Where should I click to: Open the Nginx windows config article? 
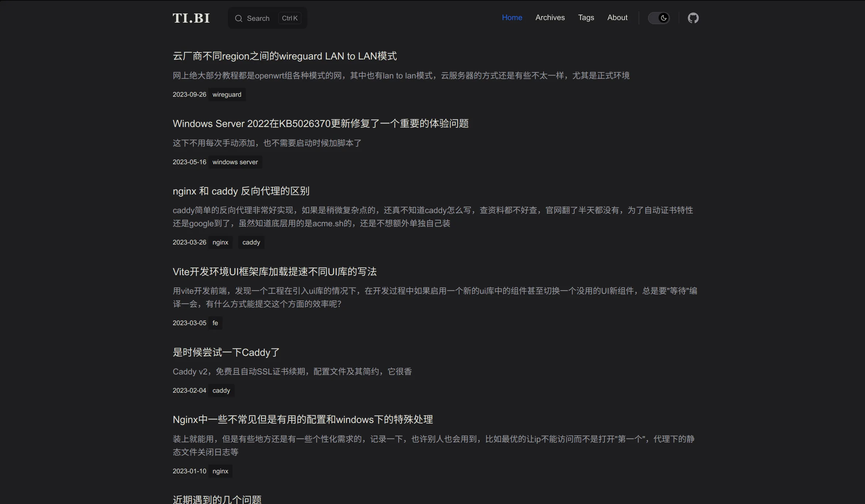click(302, 419)
